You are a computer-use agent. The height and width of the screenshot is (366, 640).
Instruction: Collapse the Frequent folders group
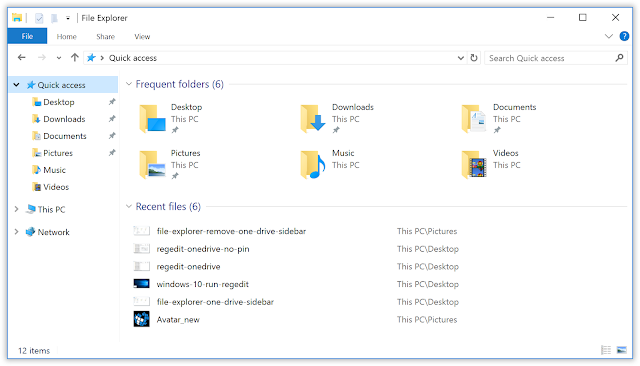point(129,84)
